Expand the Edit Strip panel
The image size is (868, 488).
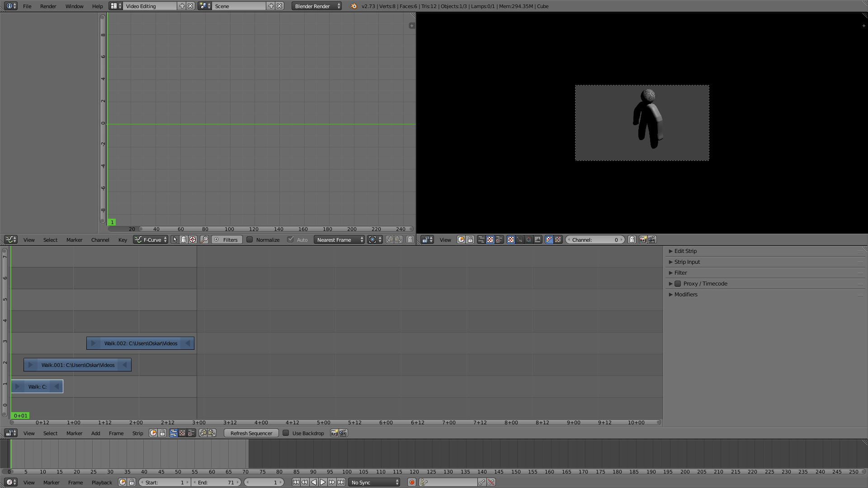pyautogui.click(x=685, y=251)
